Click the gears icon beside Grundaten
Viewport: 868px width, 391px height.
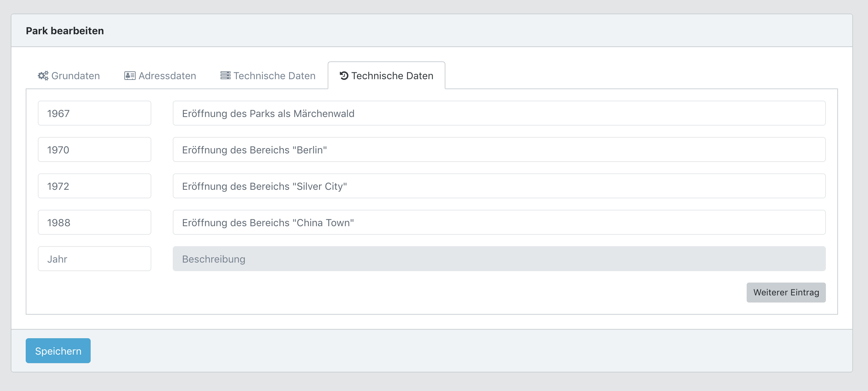[x=43, y=76]
